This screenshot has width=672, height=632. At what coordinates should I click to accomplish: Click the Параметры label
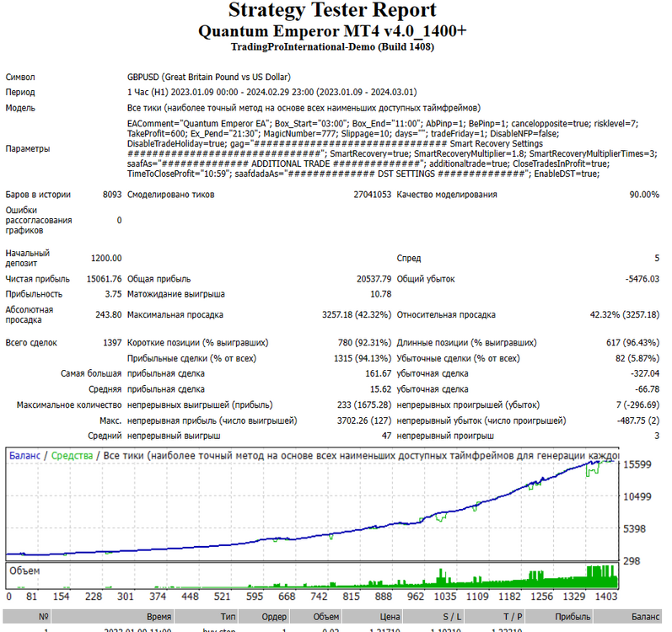[x=28, y=148]
